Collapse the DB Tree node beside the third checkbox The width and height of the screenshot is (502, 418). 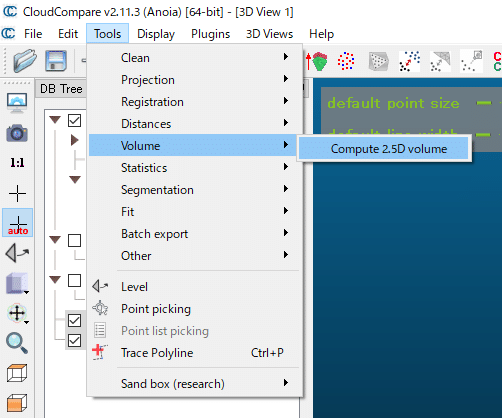55,239
